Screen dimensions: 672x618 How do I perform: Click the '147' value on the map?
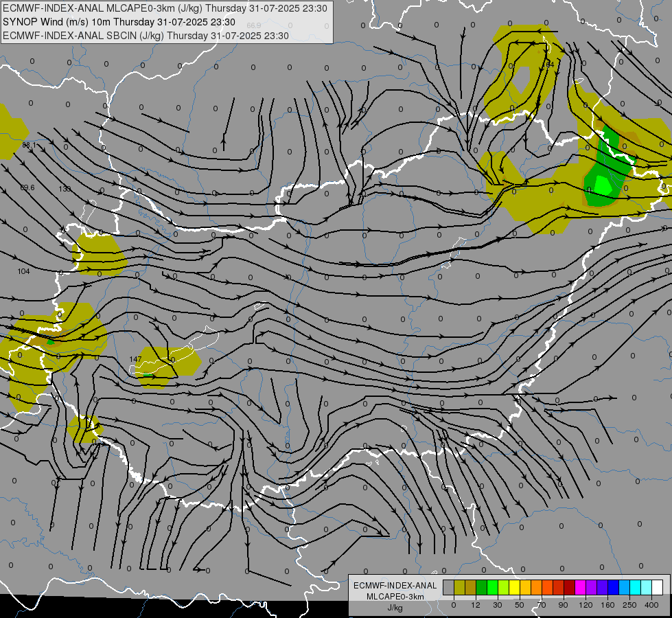pyautogui.click(x=135, y=359)
